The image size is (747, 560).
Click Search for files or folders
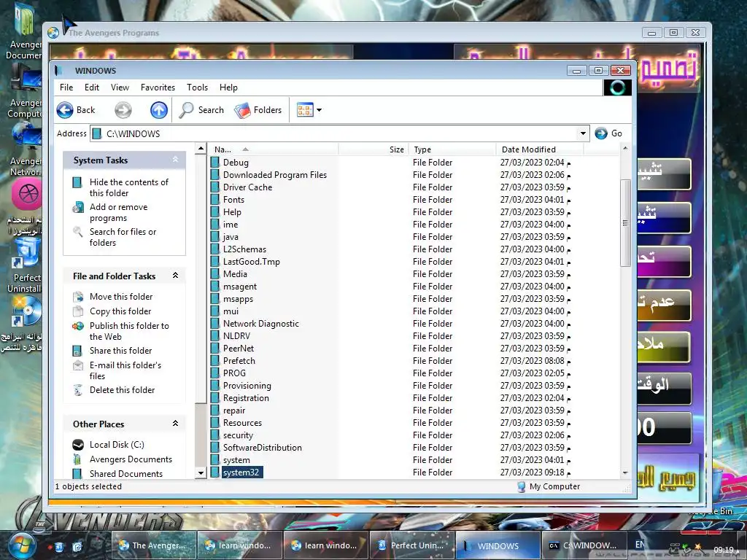pyautogui.click(x=123, y=237)
